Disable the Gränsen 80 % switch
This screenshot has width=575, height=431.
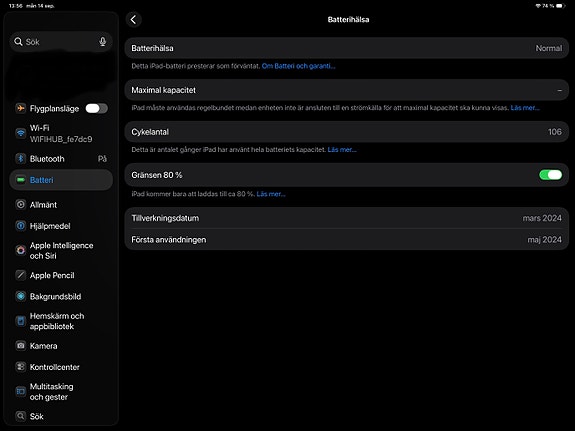pyautogui.click(x=550, y=175)
